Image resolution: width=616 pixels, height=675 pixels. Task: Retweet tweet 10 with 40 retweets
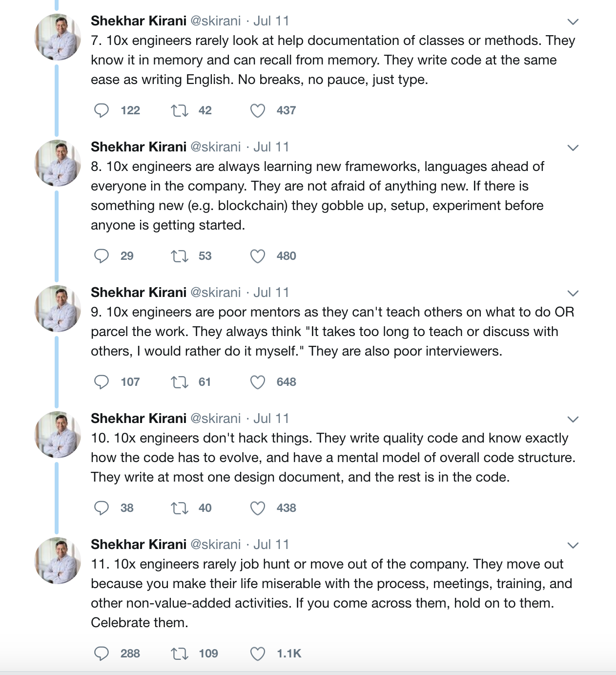[x=180, y=508]
